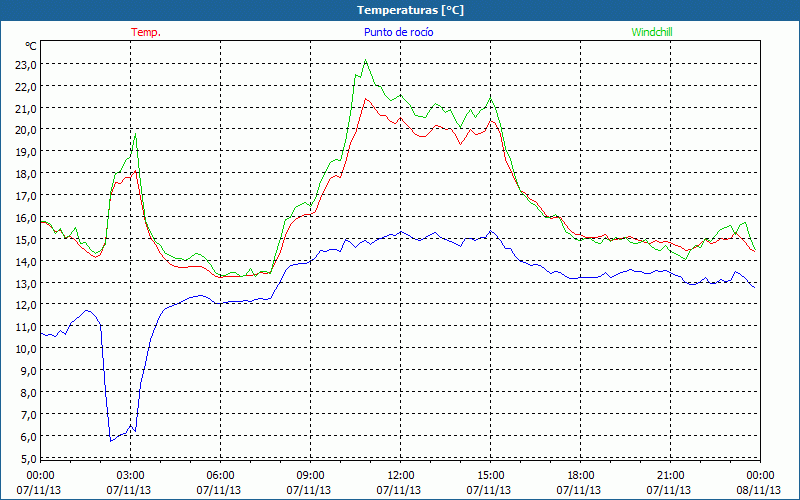
Task: Click the 18,0 y-axis value
Action: [27, 174]
